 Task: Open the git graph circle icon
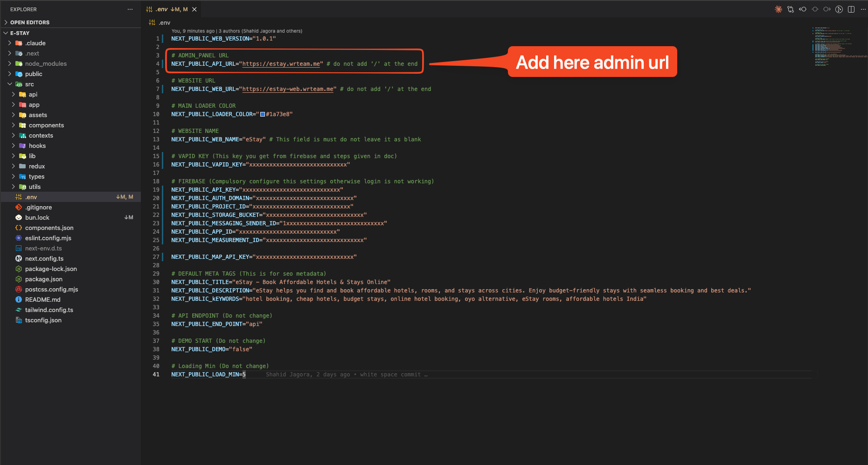point(839,9)
